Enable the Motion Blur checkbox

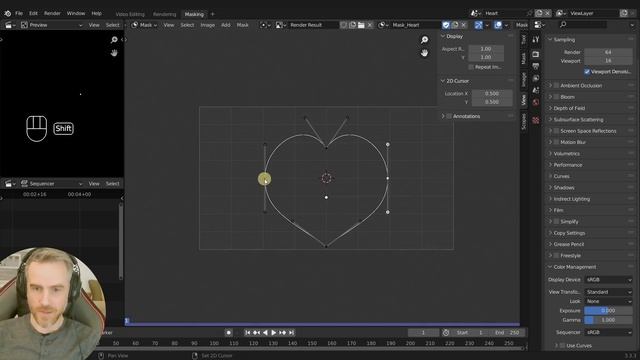[x=556, y=142]
